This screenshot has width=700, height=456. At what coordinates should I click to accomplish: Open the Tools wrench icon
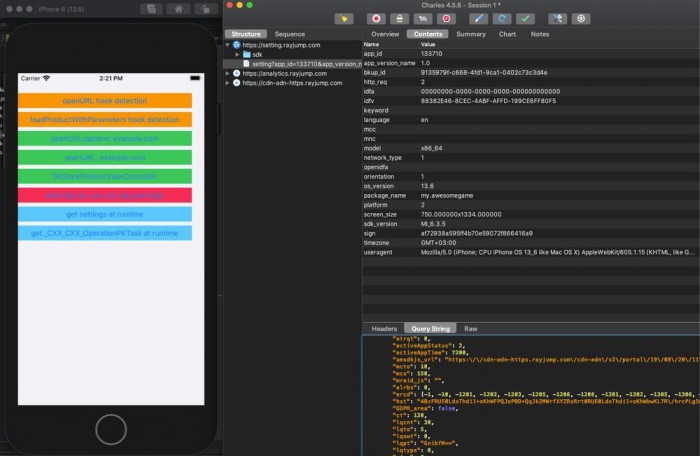[558, 18]
